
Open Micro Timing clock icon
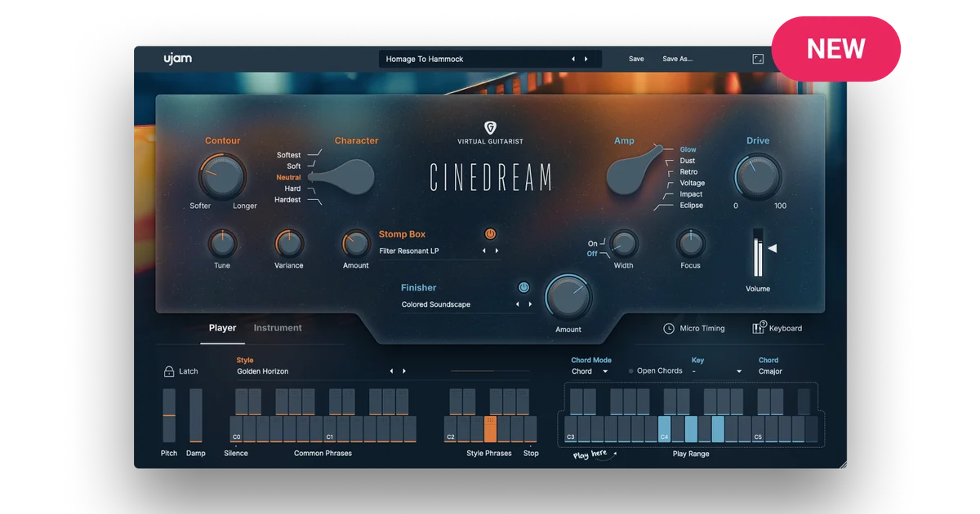coord(669,328)
